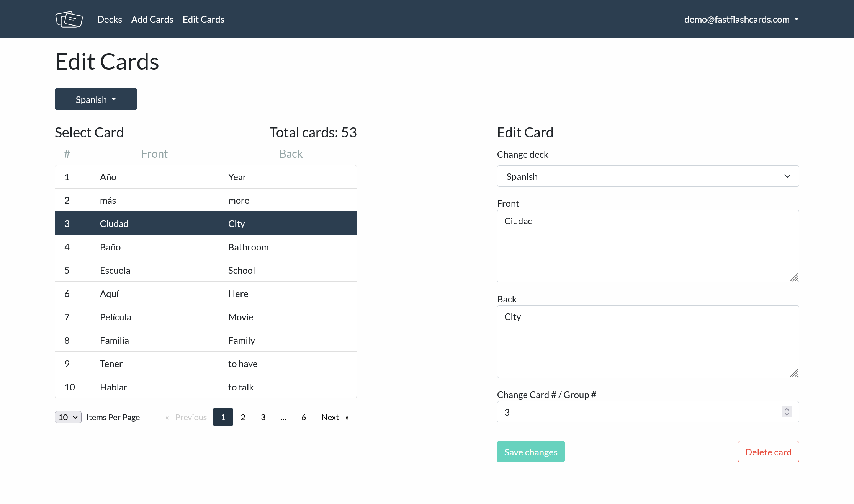Viewport: 854px width, 504px height.
Task: Select the Baño / Bathroom card row
Action: pyautogui.click(x=206, y=247)
